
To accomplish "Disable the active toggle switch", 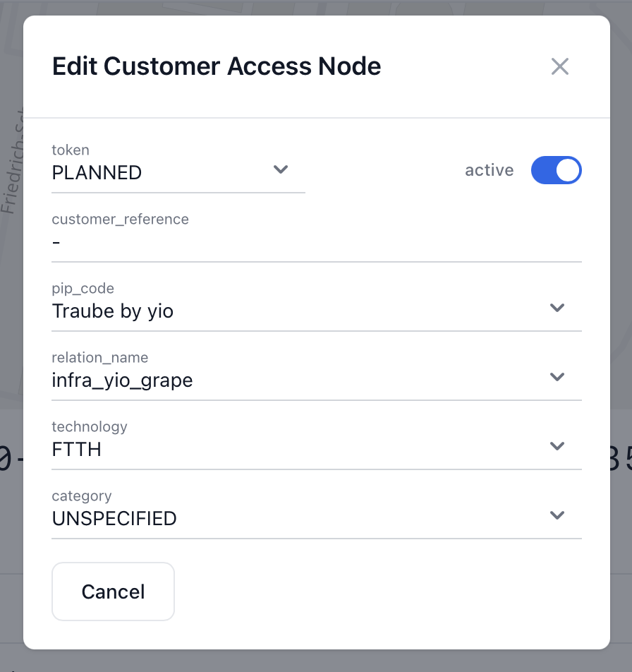I will (556, 170).
